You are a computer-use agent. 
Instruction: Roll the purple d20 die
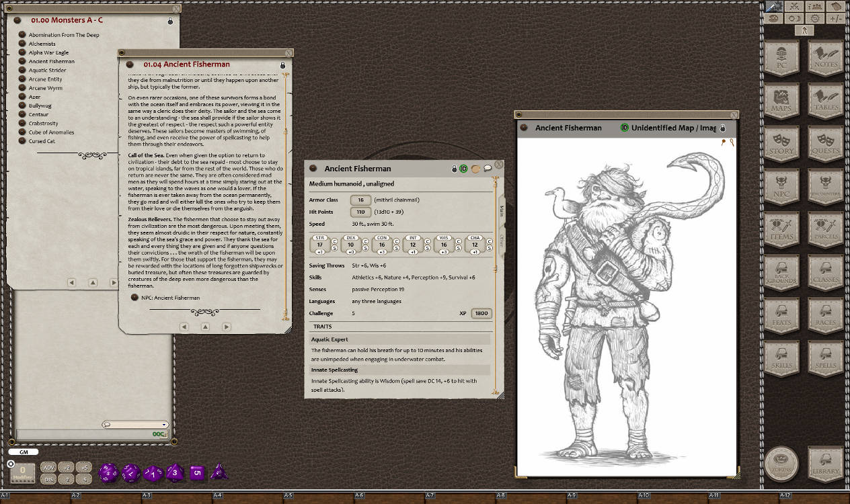pos(108,472)
